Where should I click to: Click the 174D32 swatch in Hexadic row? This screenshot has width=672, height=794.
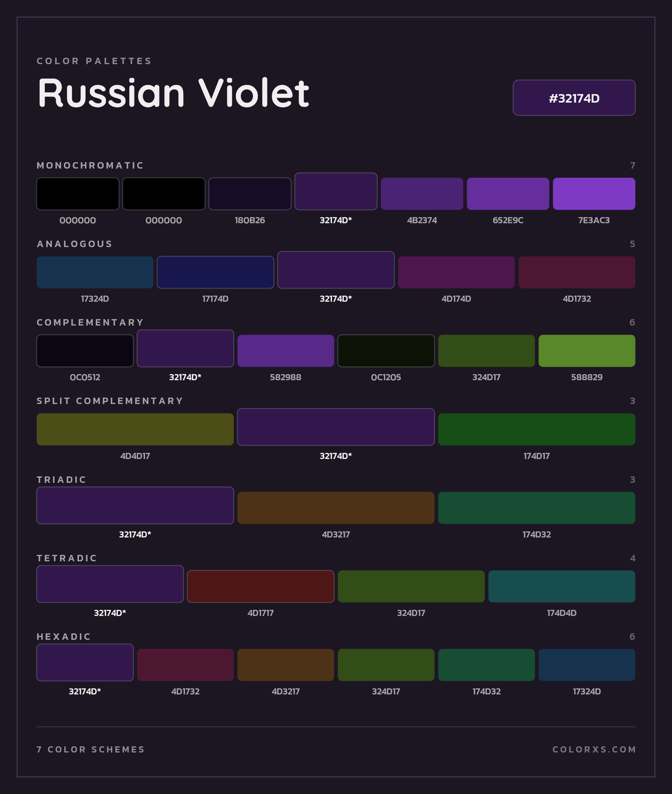(x=487, y=665)
